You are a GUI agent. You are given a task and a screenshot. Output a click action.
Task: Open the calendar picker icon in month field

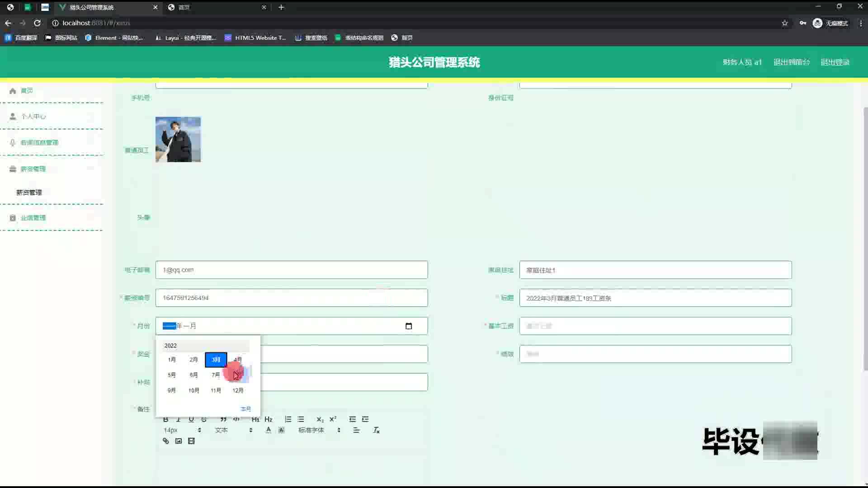pos(409,326)
